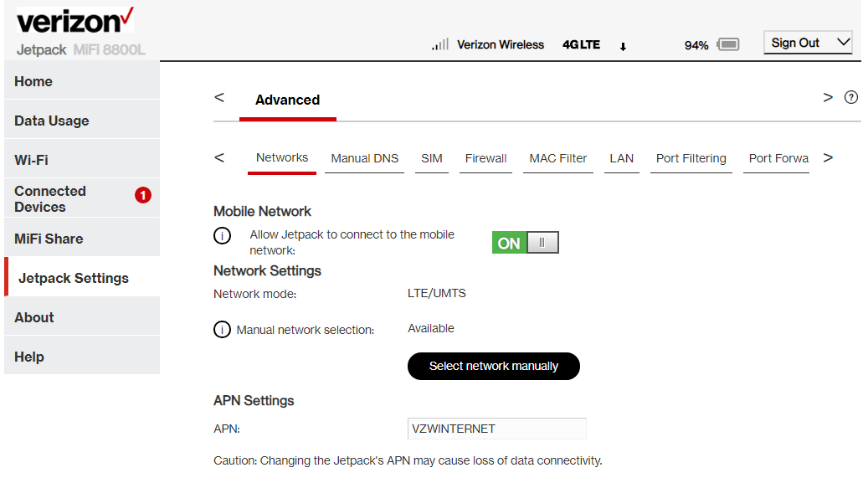Viewport: 868px width, 483px height.
Task: Click the Verizon logo
Action: 74,21
